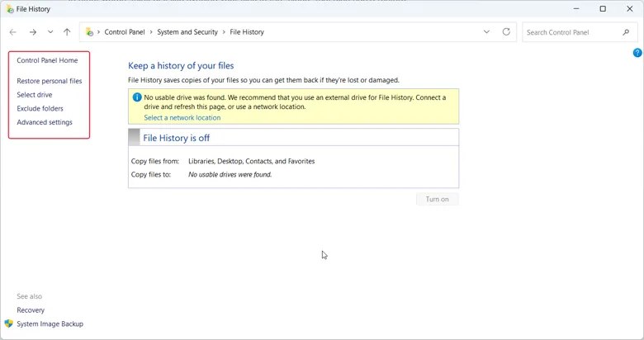
Task: Click the Forward navigation arrow
Action: click(33, 32)
